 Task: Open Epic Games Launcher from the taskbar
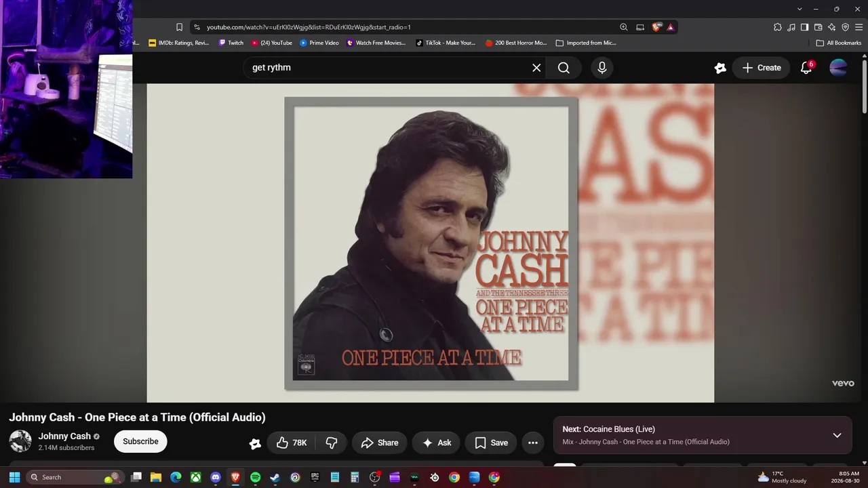click(315, 477)
